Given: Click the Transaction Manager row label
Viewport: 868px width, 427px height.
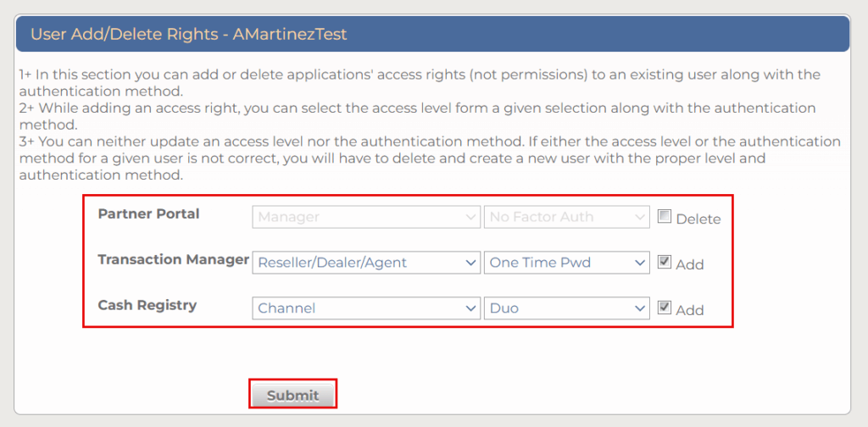Looking at the screenshot, I should click(x=173, y=259).
